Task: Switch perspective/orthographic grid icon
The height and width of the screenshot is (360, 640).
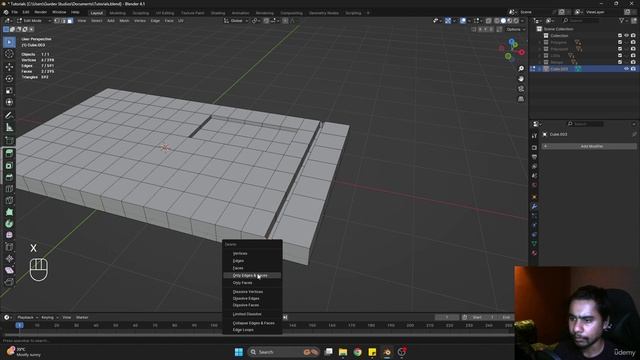Action: [521, 99]
